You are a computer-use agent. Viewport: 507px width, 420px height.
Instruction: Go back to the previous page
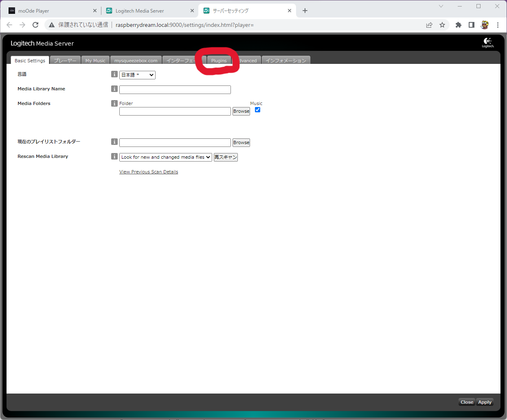[x=9, y=25]
